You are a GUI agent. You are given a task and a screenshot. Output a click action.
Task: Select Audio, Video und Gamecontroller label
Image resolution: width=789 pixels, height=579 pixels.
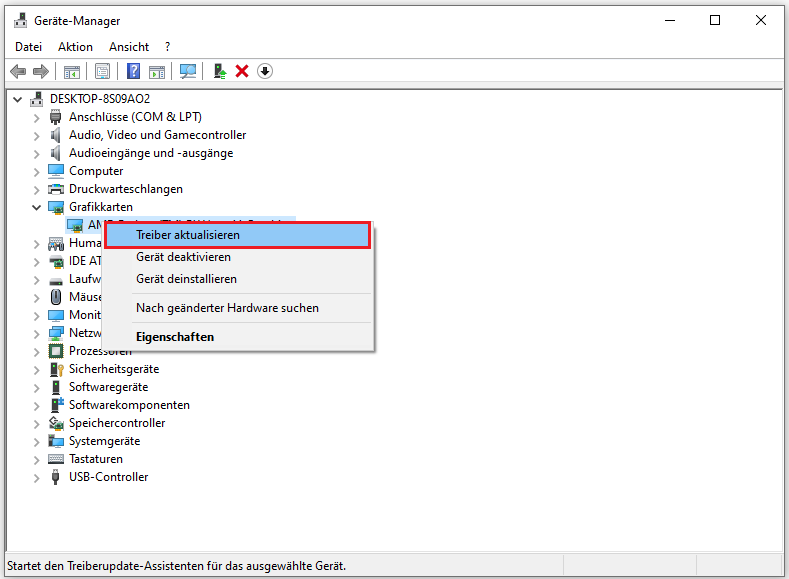tap(157, 135)
